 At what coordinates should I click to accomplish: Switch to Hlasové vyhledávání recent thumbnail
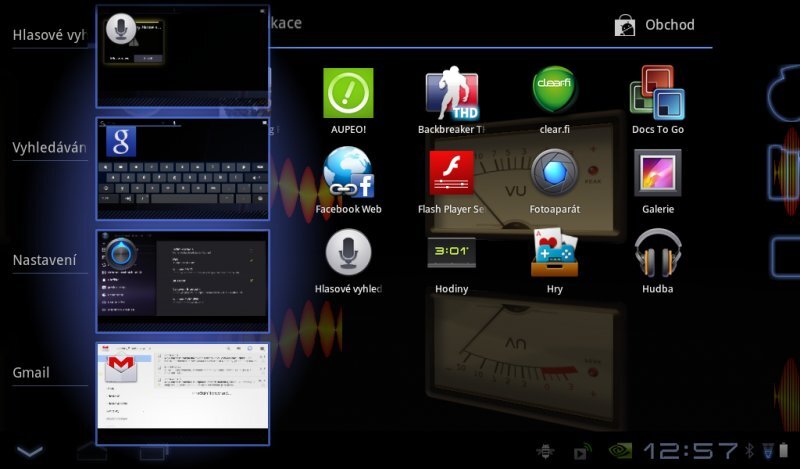(x=183, y=56)
